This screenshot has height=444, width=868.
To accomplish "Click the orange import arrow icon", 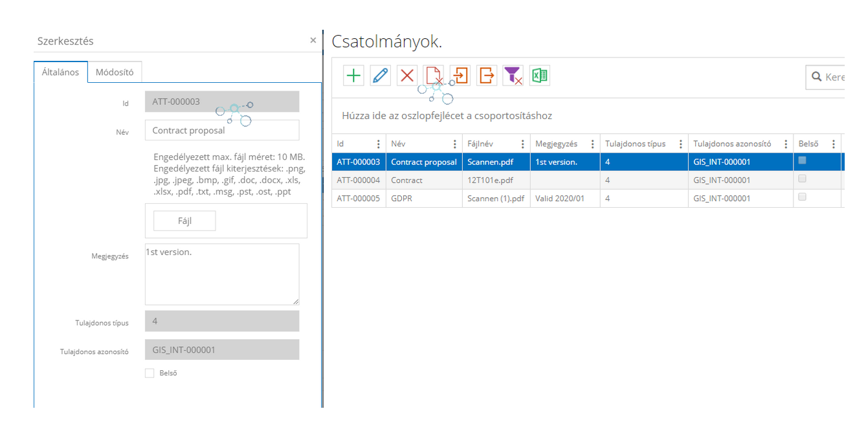I will pyautogui.click(x=460, y=76).
